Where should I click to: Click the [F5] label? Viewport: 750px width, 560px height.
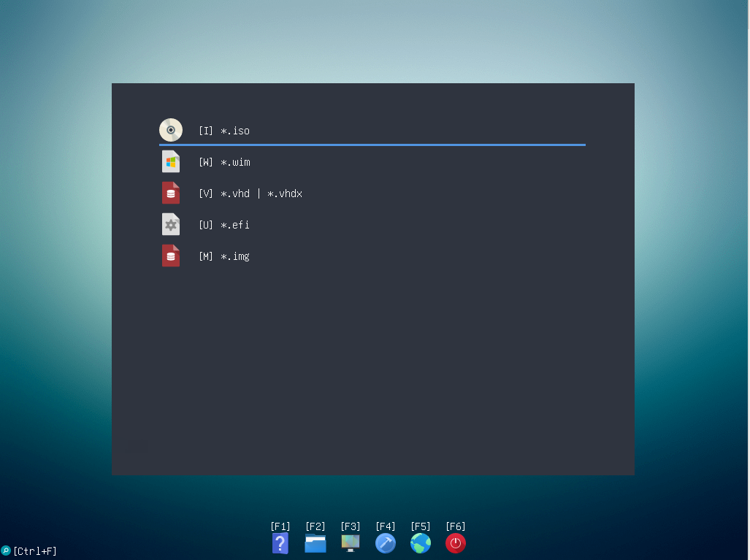(x=421, y=526)
